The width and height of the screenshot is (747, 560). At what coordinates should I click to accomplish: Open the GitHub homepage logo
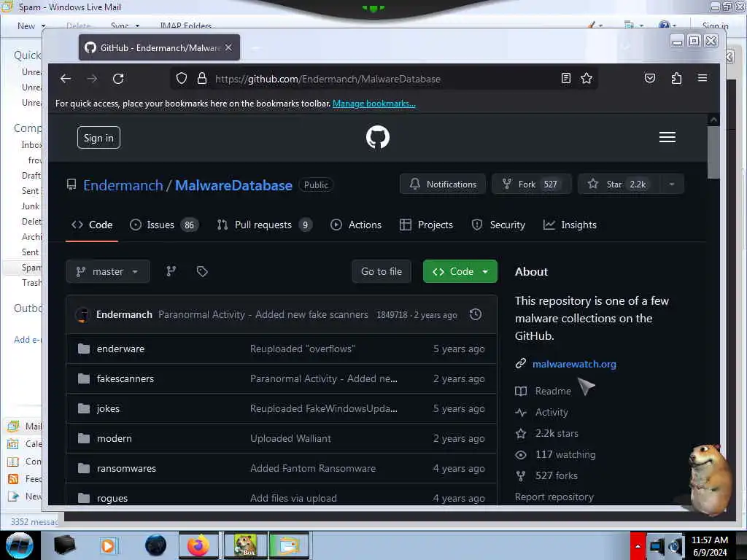coord(378,137)
